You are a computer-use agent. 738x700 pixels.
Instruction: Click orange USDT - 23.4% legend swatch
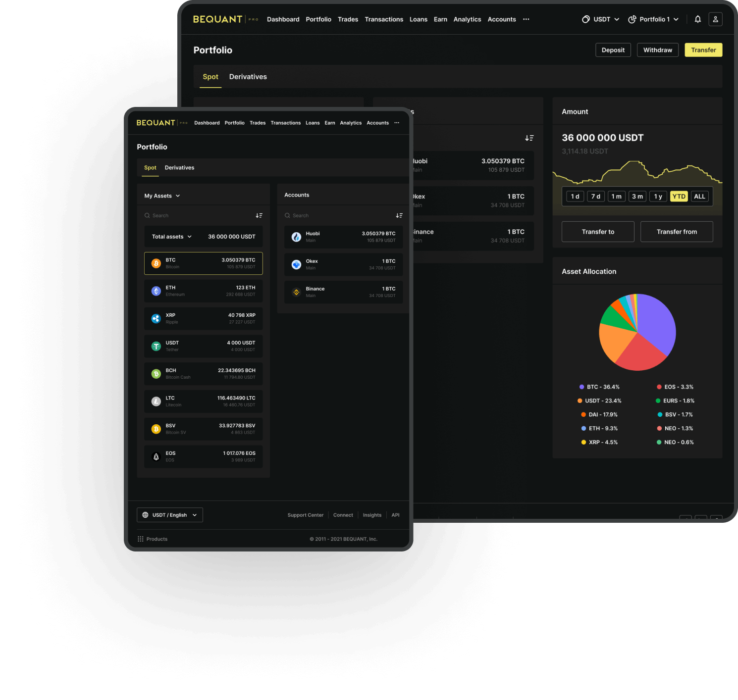point(580,401)
